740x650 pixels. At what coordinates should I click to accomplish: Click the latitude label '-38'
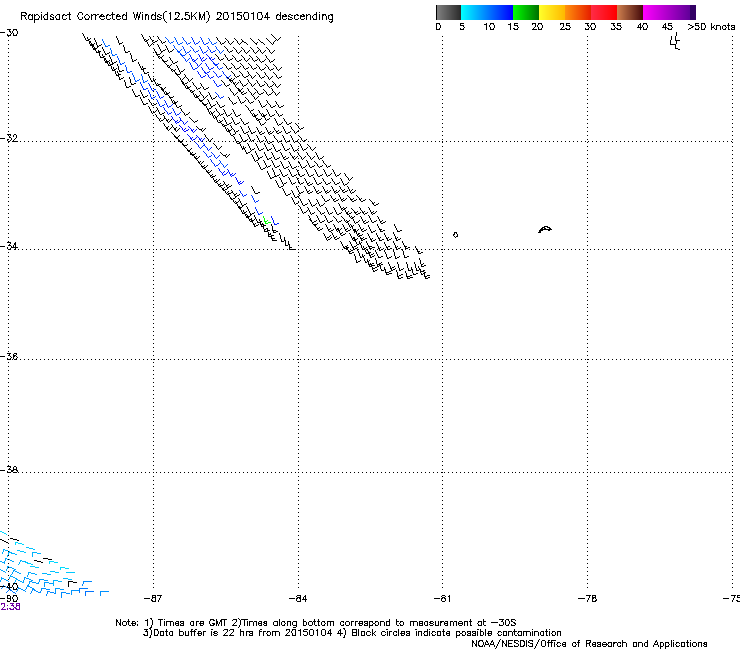(x=9, y=470)
